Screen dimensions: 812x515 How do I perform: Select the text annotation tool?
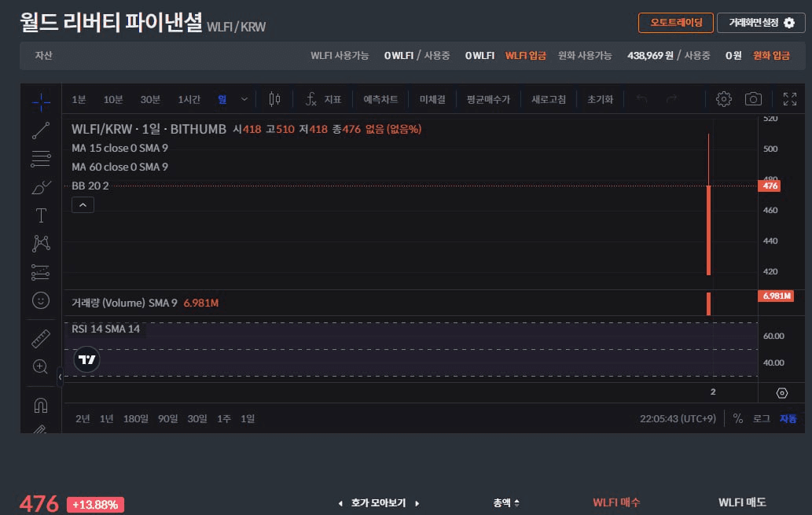[41, 215]
